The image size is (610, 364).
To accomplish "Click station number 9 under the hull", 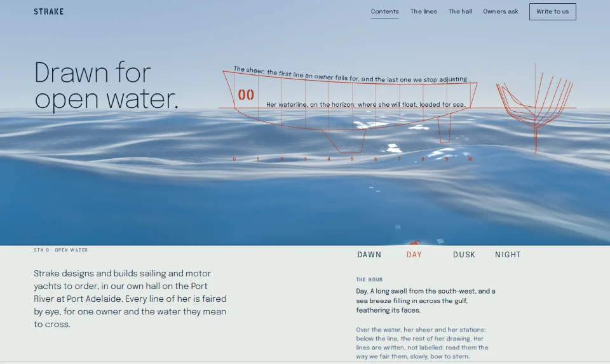I will tap(446, 159).
